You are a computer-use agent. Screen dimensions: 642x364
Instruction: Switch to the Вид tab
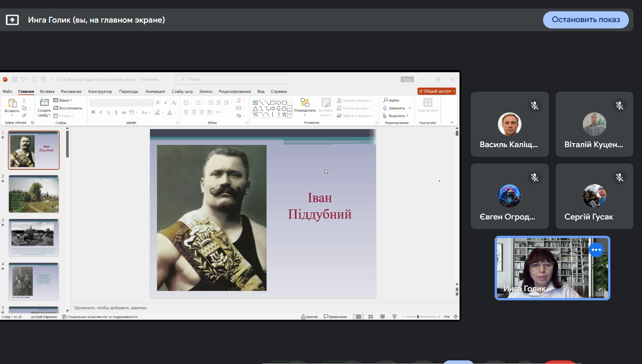[x=261, y=92]
